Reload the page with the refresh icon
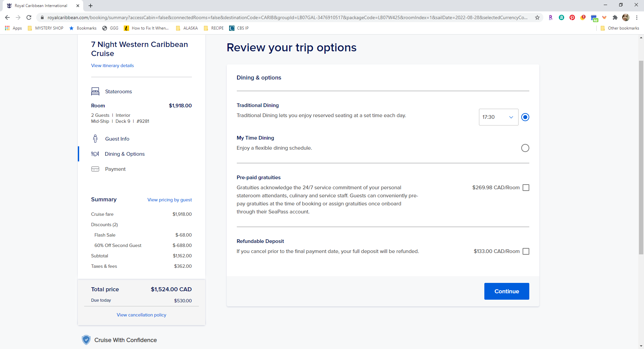The width and height of the screenshot is (644, 349). point(29,17)
